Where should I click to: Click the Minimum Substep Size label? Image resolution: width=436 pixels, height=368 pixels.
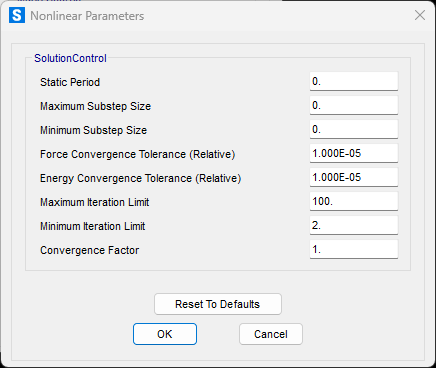pyautogui.click(x=93, y=130)
